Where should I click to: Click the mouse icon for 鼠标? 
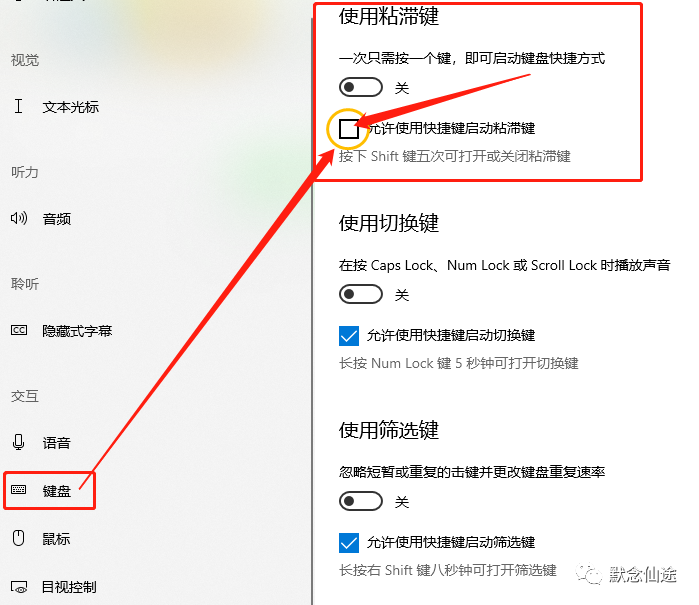point(18,538)
